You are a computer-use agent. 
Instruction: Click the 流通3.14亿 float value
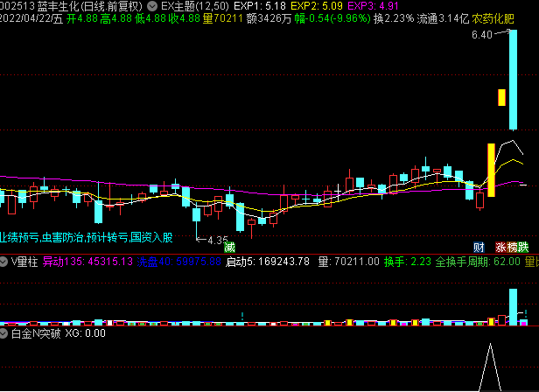click(x=443, y=18)
